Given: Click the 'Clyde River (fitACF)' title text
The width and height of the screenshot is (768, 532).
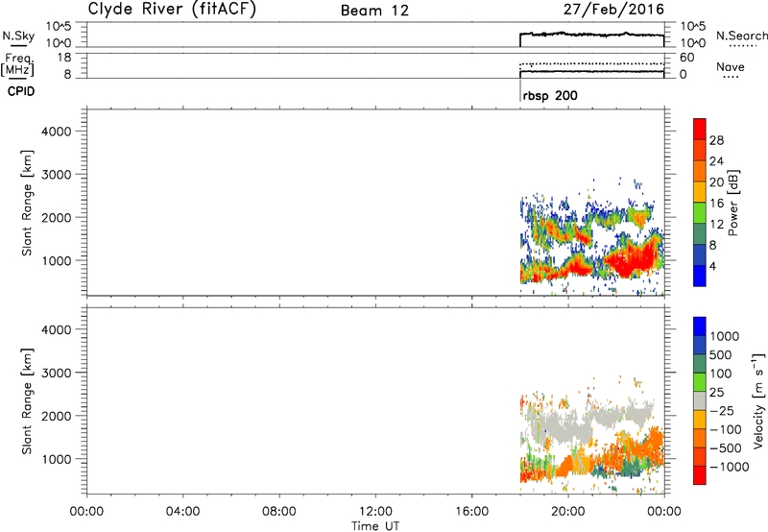Looking at the screenshot, I should point(172,10).
